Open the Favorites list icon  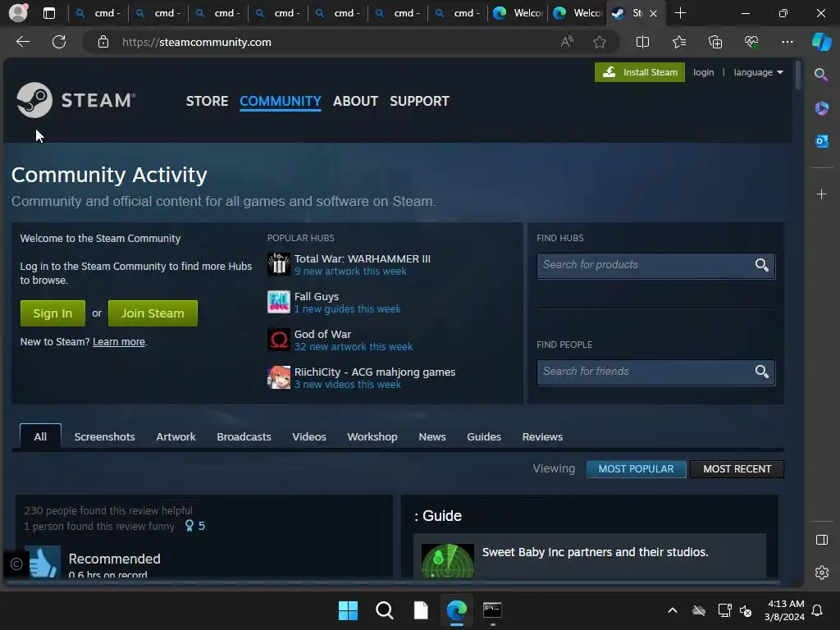(x=678, y=42)
